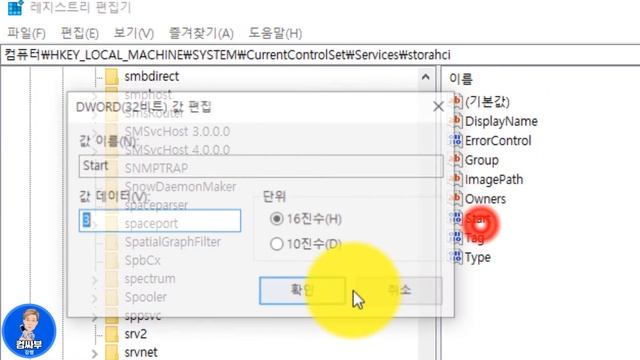Select the ImagePath value name
The height and width of the screenshot is (360, 640).
point(494,180)
